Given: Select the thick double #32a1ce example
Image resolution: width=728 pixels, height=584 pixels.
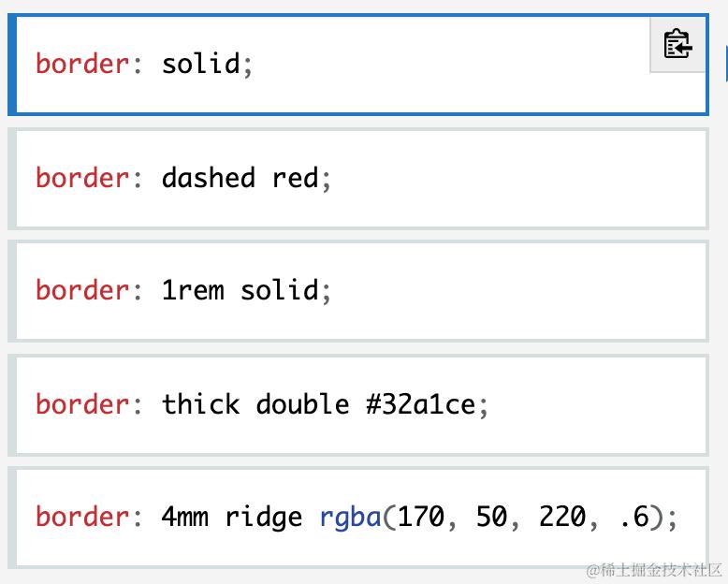Looking at the screenshot, I should tap(358, 405).
